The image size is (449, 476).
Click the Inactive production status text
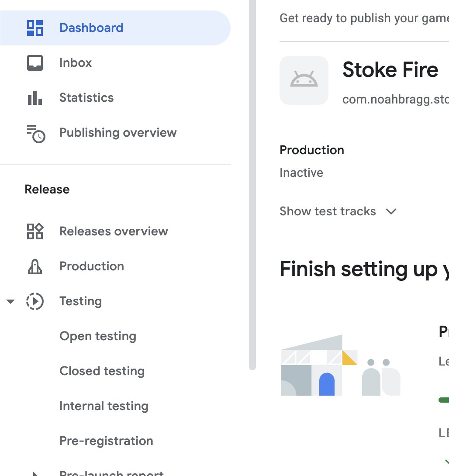point(301,173)
